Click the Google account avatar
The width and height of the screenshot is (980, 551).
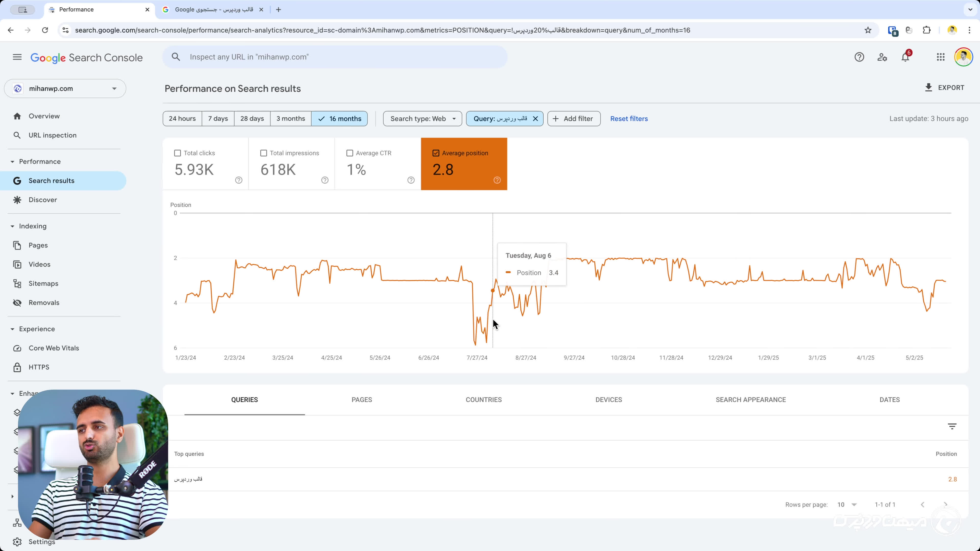[963, 57]
